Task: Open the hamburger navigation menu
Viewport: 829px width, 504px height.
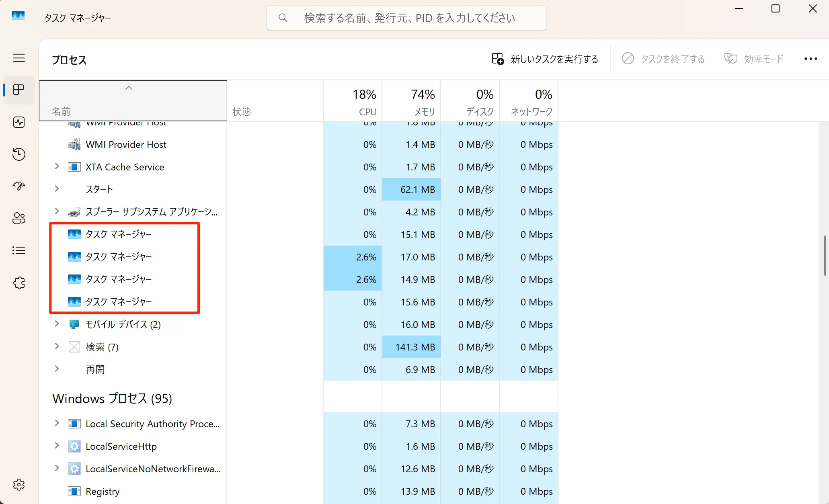Action: click(x=19, y=58)
